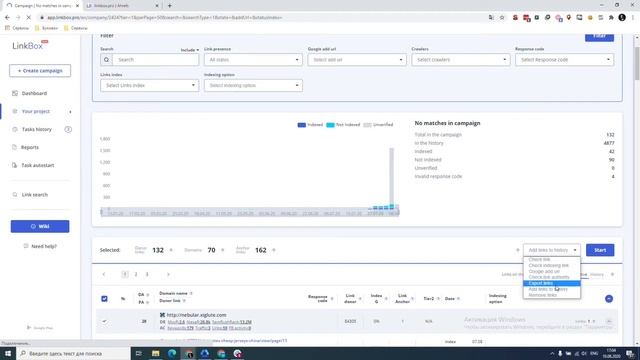Toggle the checkmark on the nebular.xiglute.com row
This screenshot has height=360, width=640.
pyautogui.click(x=104, y=321)
